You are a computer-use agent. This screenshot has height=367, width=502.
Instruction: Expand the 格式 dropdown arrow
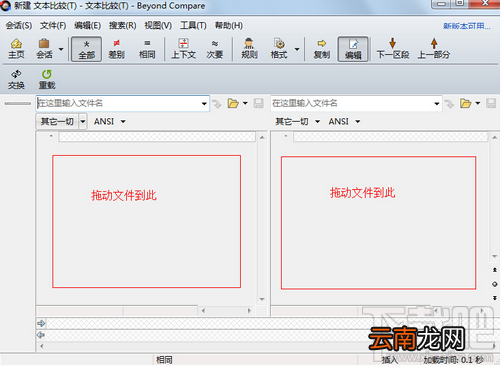[297, 49]
